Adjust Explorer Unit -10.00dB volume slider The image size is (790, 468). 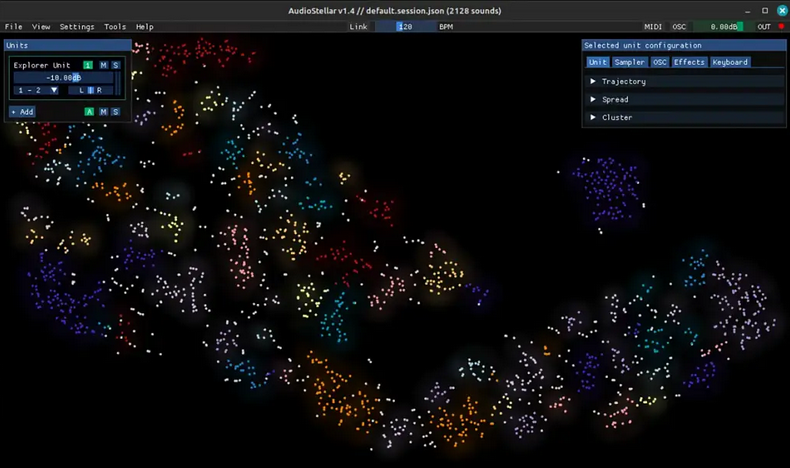[x=63, y=78]
